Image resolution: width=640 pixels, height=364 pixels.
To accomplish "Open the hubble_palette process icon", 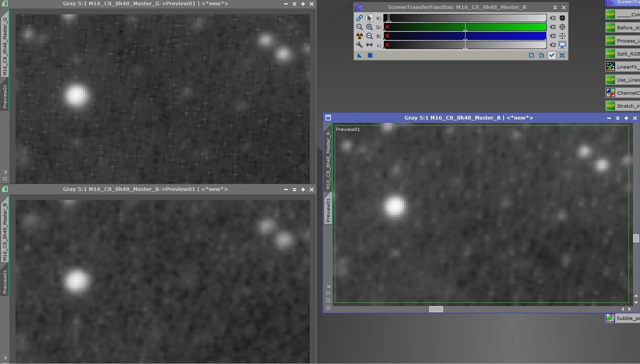I will tap(611, 318).
